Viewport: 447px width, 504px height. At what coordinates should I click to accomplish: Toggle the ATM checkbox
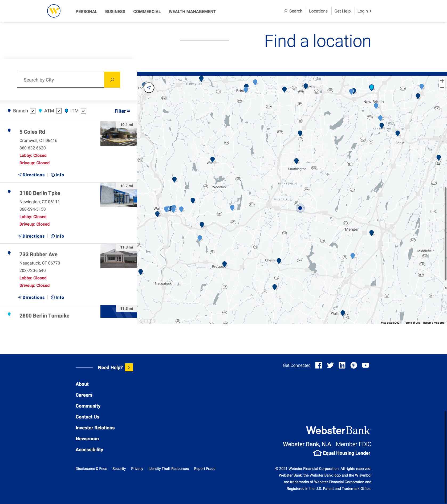[59, 111]
